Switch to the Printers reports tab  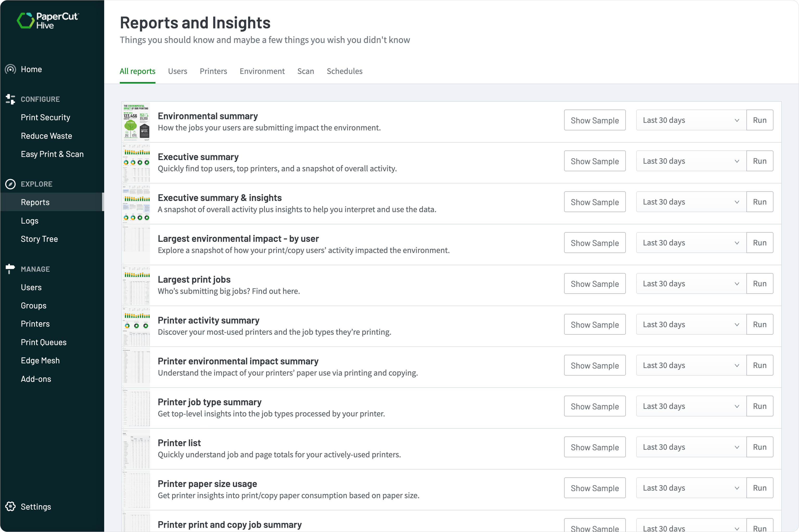tap(214, 71)
